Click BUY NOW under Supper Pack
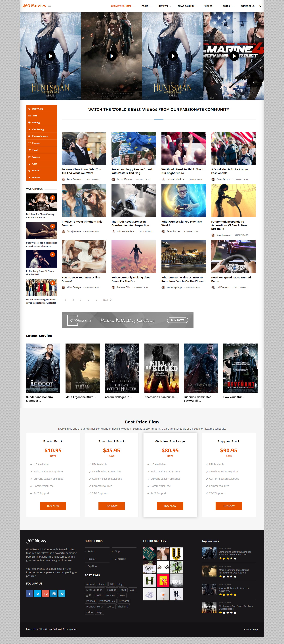 (x=229, y=506)
